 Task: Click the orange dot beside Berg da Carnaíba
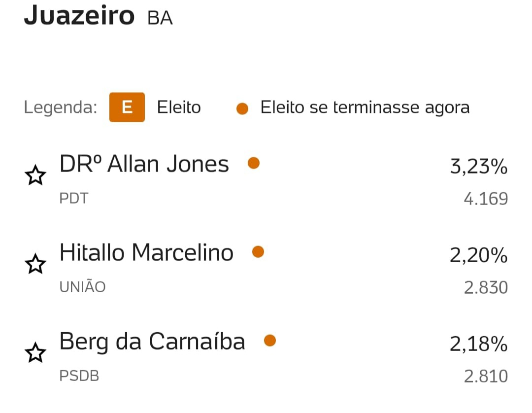(x=270, y=341)
